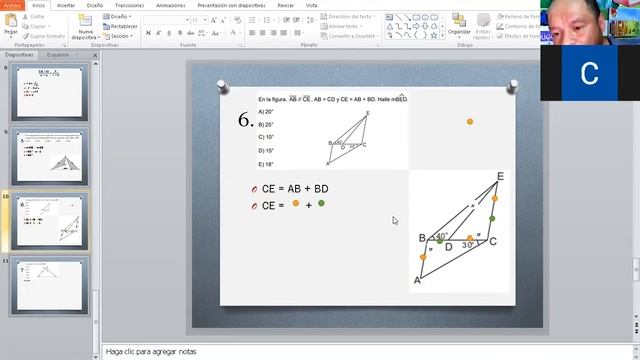Select the arrow line shape

[x=407, y=18]
